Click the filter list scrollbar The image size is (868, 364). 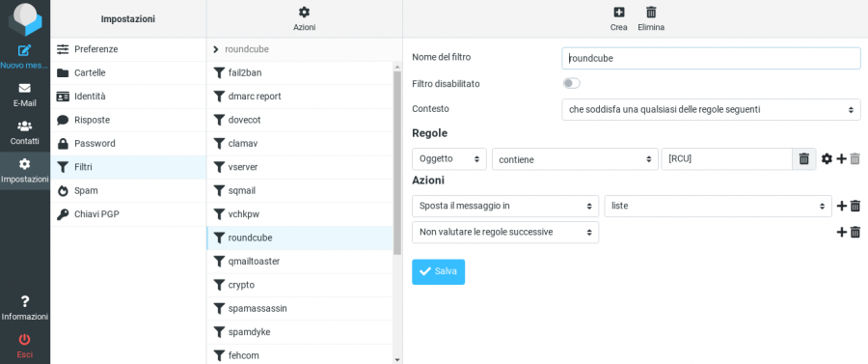tap(397, 163)
